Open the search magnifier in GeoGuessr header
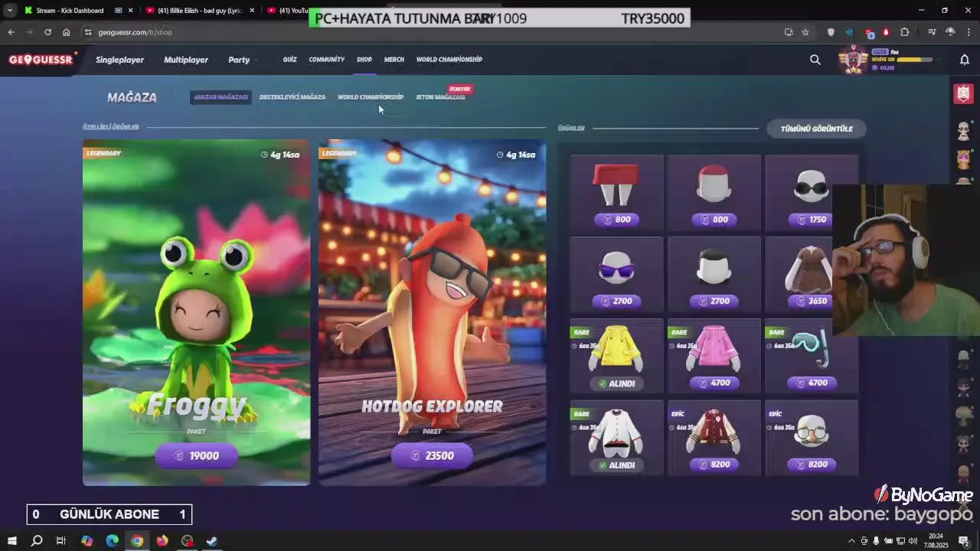Image resolution: width=980 pixels, height=551 pixels. [815, 60]
